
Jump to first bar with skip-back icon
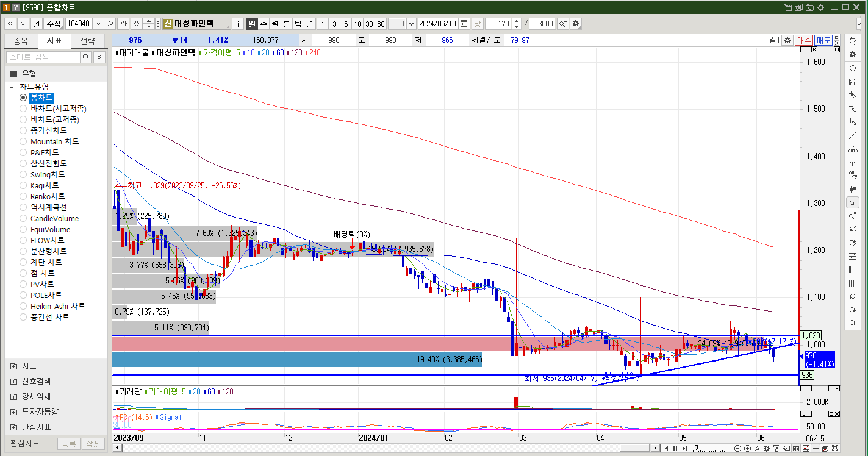(665, 448)
